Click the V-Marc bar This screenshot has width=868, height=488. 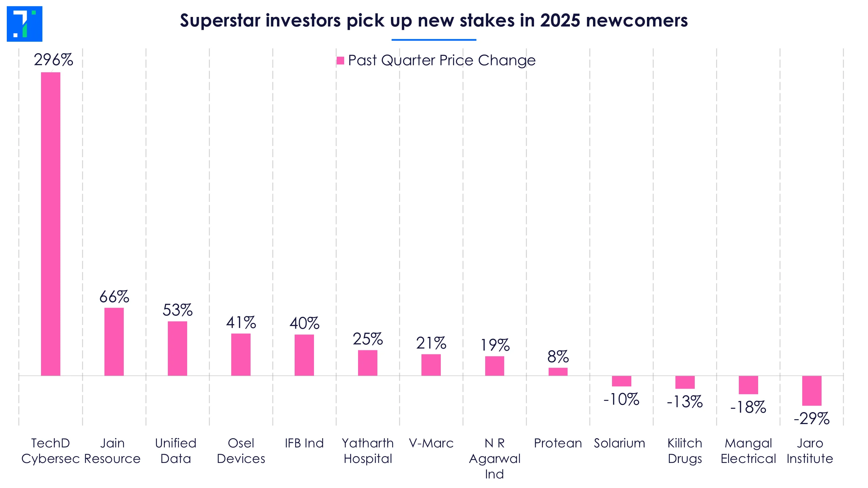431,365
